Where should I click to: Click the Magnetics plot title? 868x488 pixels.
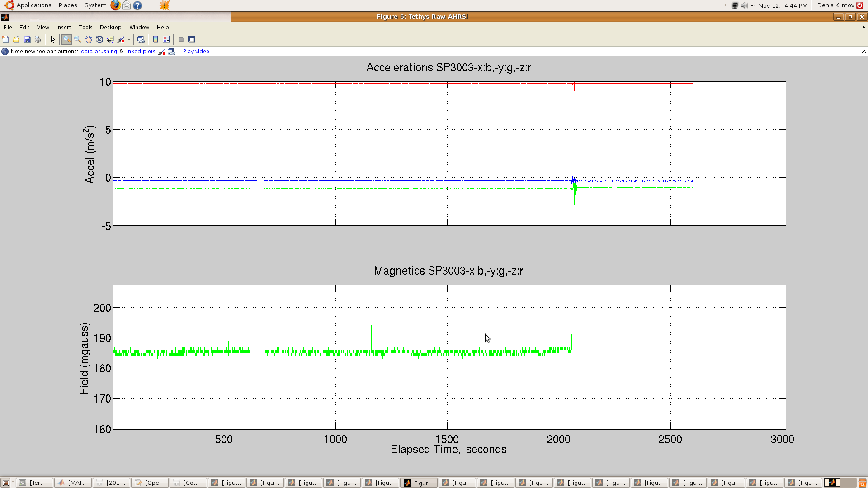coord(448,271)
